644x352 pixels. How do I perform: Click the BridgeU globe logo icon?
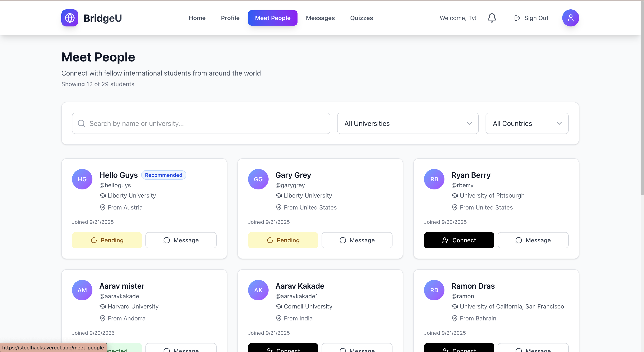70,18
